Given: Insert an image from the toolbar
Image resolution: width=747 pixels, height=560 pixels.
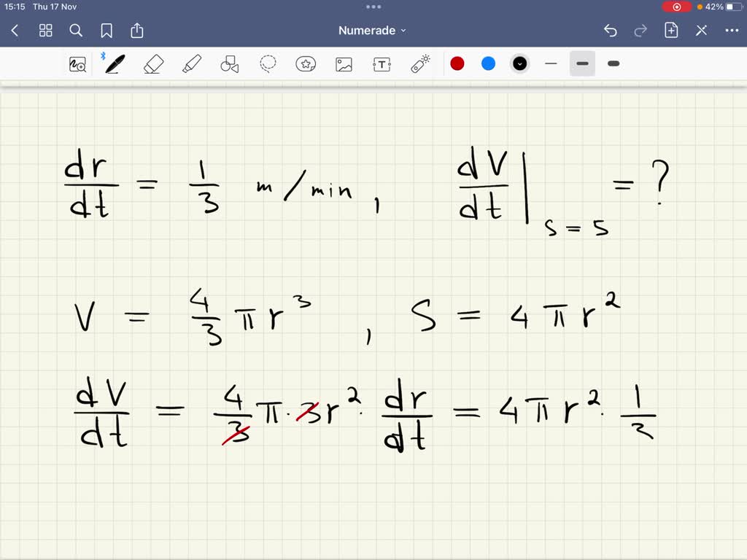Looking at the screenshot, I should coord(344,63).
